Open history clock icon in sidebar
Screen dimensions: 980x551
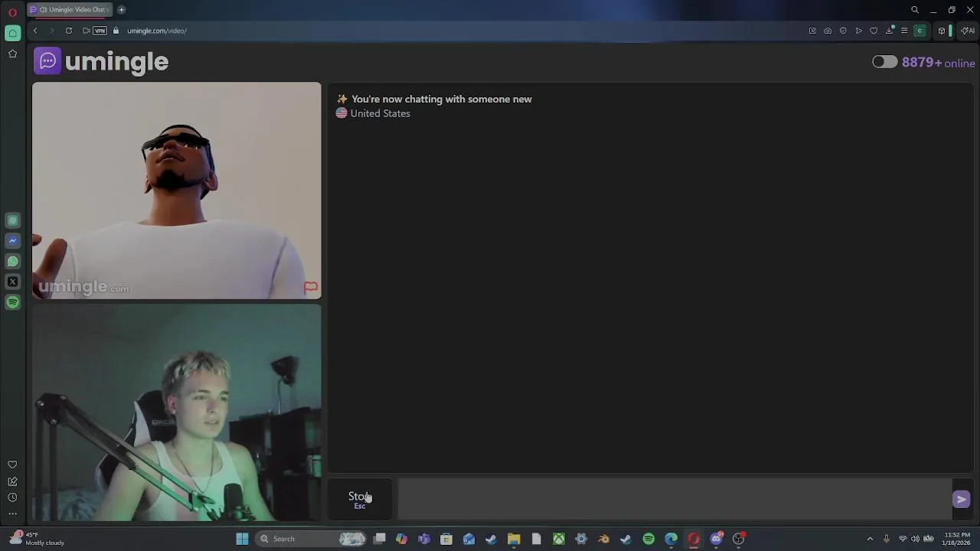point(12,497)
